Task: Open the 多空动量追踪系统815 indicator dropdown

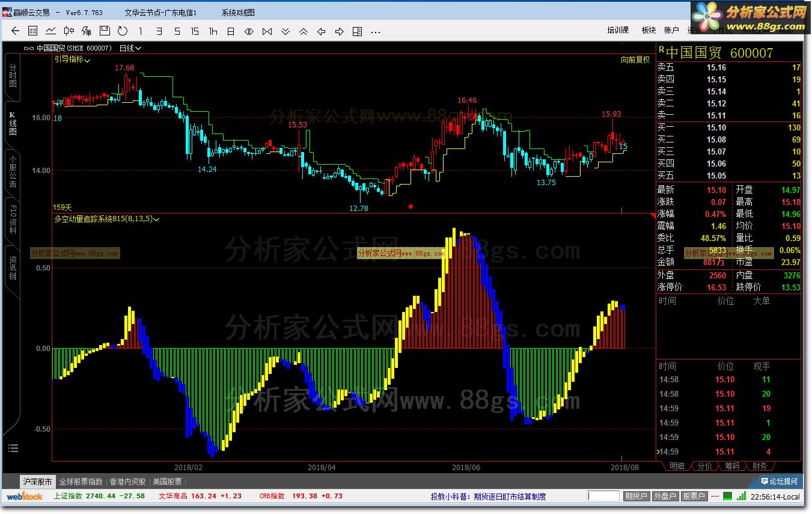Action: click(x=107, y=219)
